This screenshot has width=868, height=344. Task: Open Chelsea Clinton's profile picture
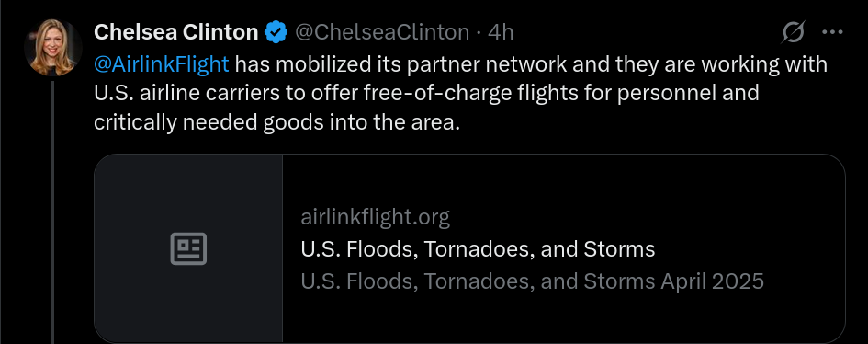click(53, 48)
